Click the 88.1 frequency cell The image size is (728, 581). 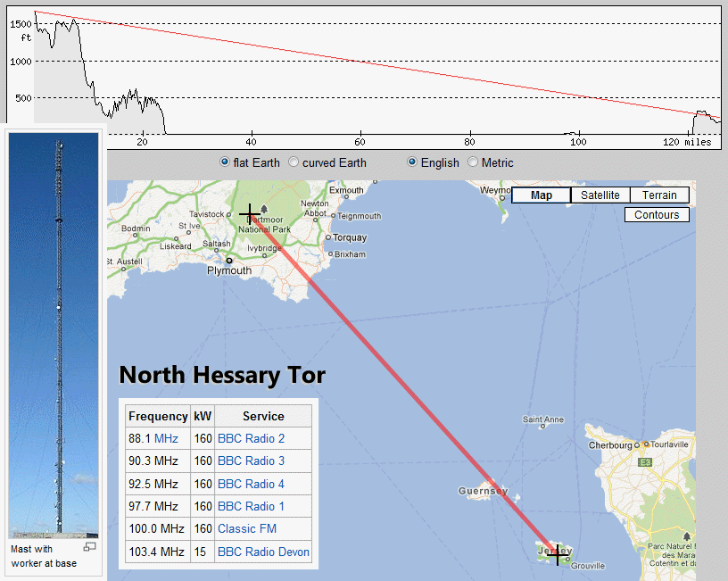pos(158,438)
